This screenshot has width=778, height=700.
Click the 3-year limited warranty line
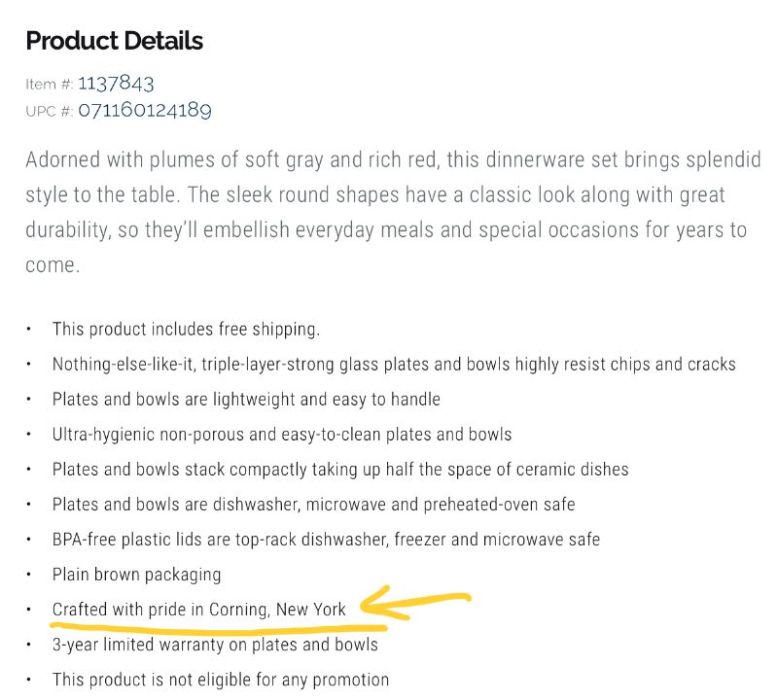(215, 645)
